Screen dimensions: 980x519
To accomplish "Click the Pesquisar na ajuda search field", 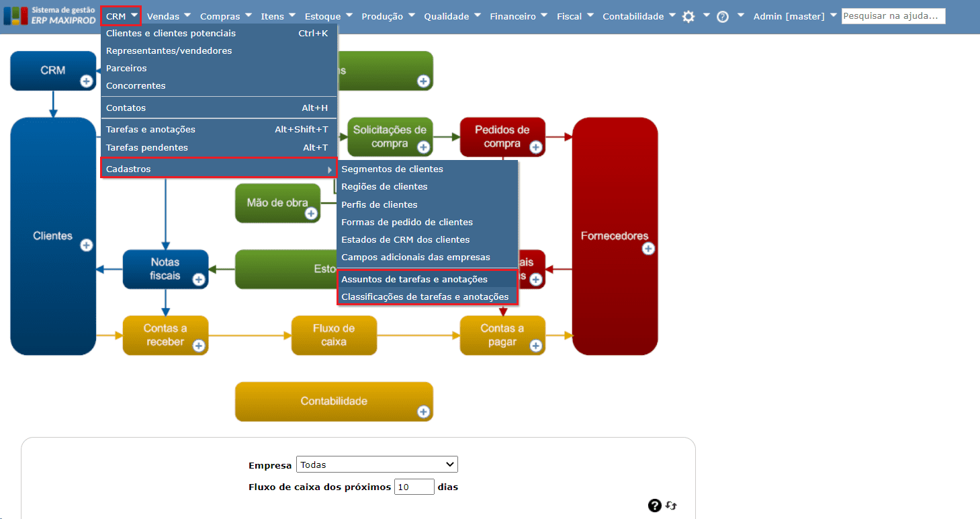I will click(x=893, y=15).
